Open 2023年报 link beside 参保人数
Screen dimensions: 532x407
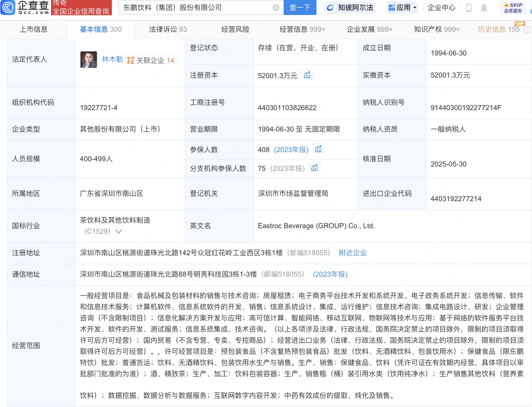click(x=291, y=150)
